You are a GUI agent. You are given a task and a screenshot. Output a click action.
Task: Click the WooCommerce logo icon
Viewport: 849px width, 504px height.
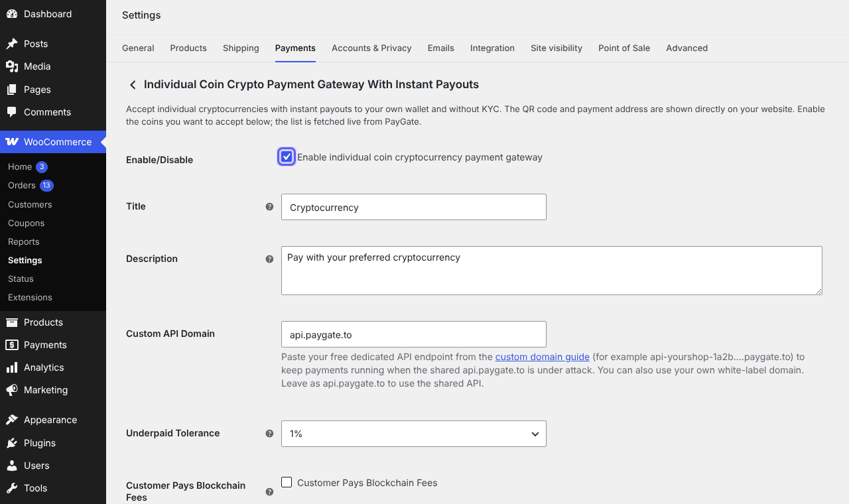coord(12,142)
